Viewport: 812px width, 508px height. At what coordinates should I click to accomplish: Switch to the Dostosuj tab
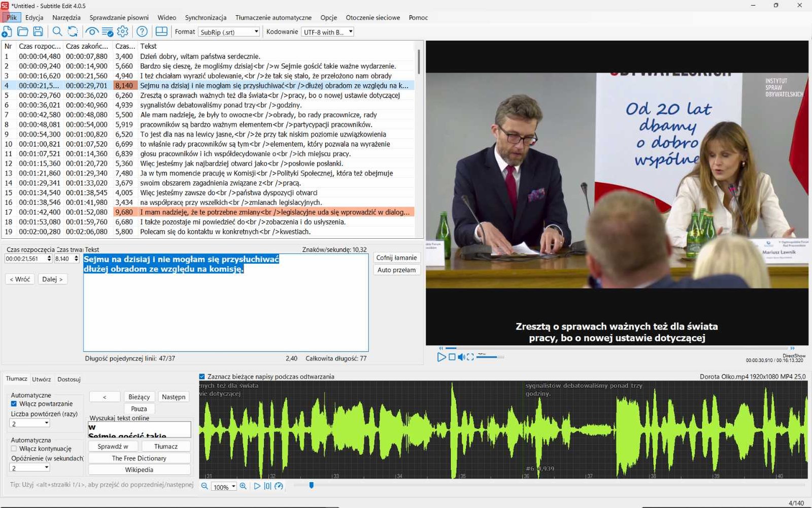coord(69,379)
